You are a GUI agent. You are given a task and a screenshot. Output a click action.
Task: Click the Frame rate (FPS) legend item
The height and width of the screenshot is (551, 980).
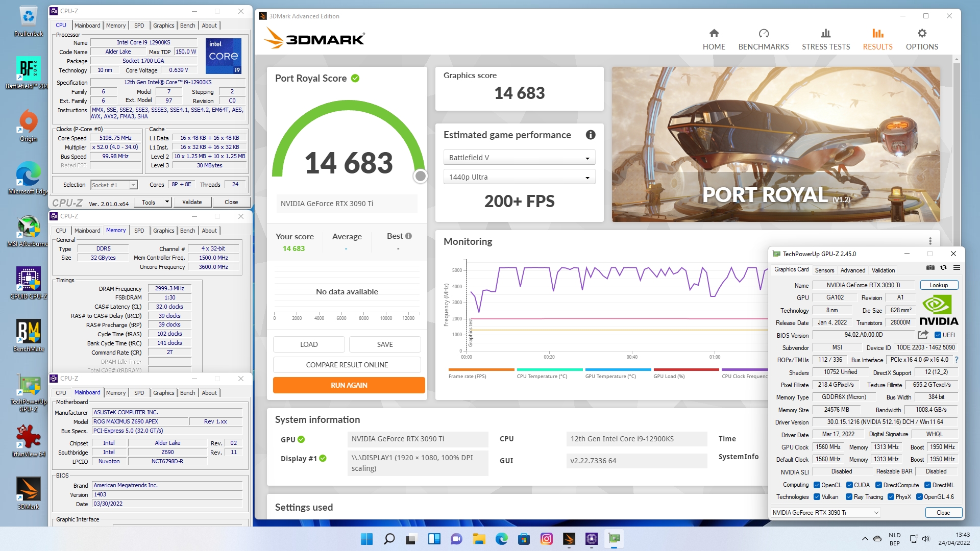point(481,373)
